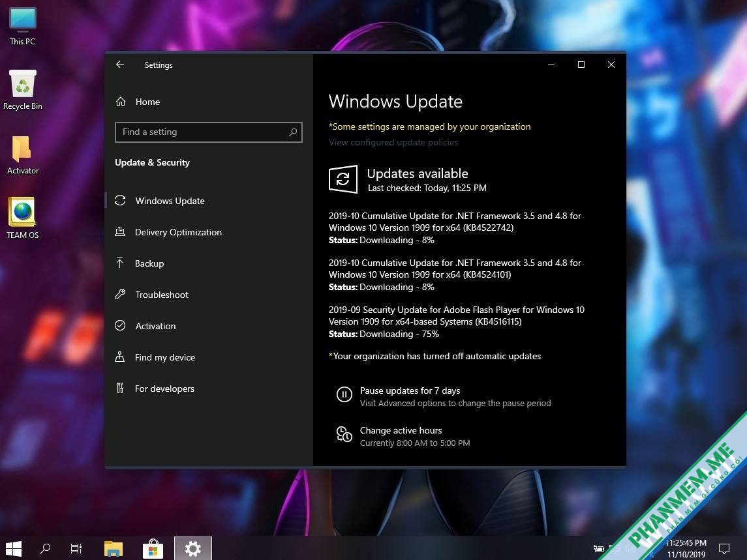
Task: Click Update & Security heading
Action: pos(152,163)
